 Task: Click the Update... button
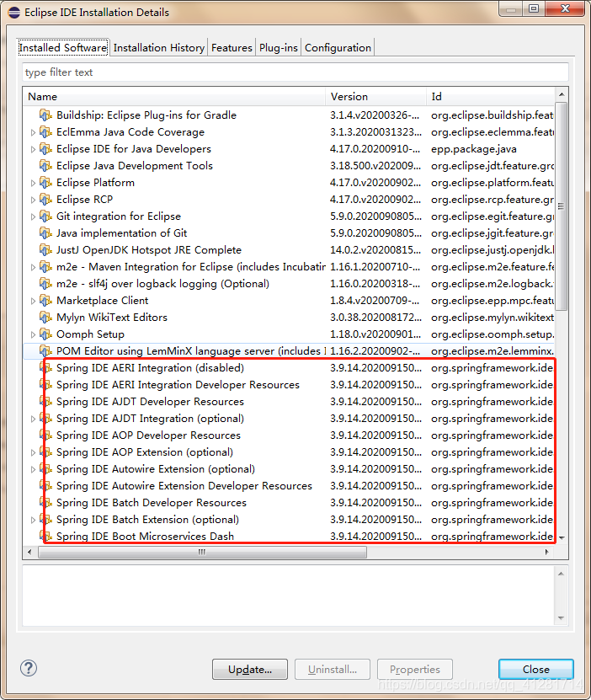(250, 669)
